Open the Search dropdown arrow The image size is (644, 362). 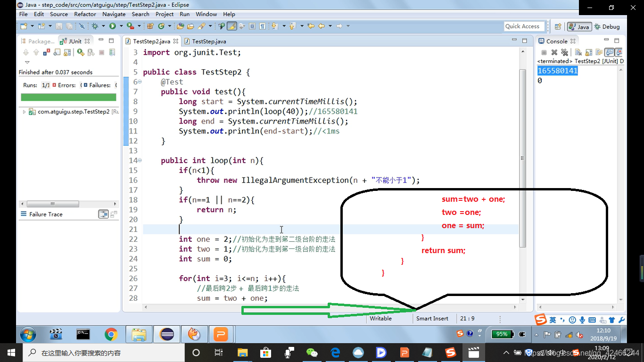tap(210, 26)
